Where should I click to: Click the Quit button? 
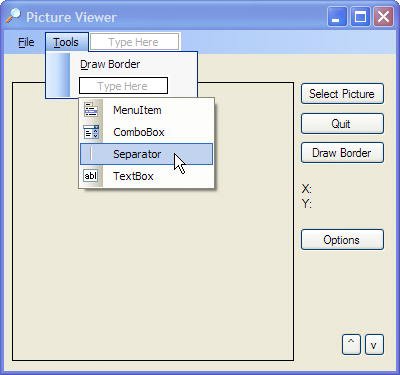point(342,124)
